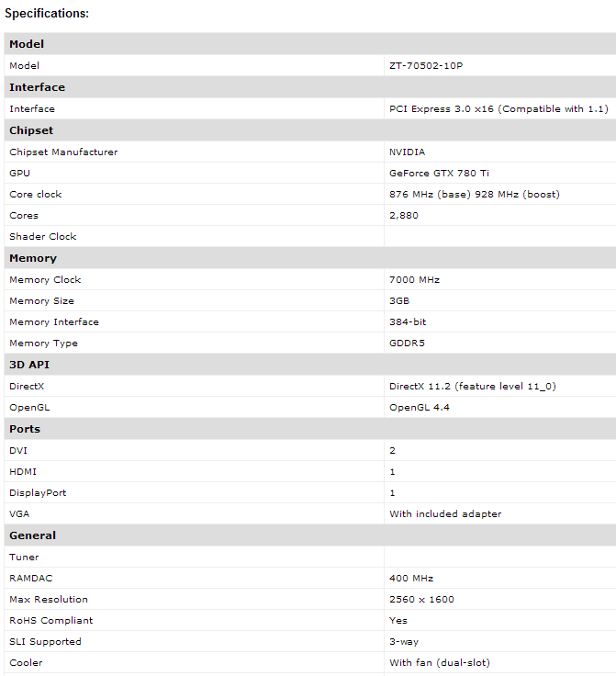Select the DVI port count '2'
616x676 pixels.
click(x=392, y=450)
